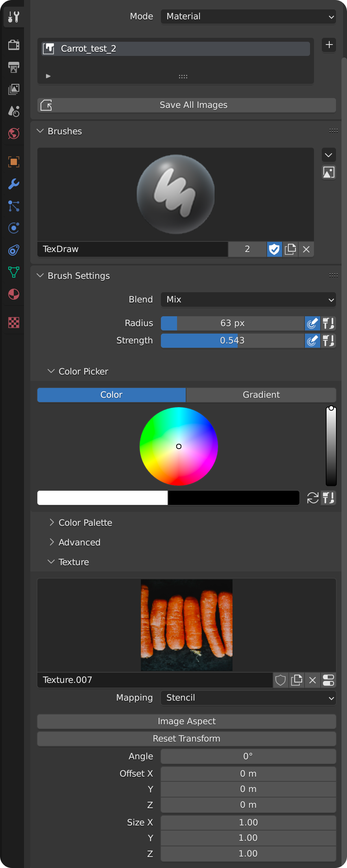This screenshot has height=868, width=347.
Task: Open the Blend dropdown set to Mix
Action: point(248,300)
